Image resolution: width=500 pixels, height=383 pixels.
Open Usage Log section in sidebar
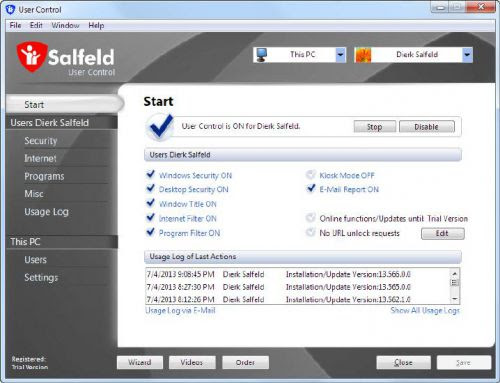point(46,212)
